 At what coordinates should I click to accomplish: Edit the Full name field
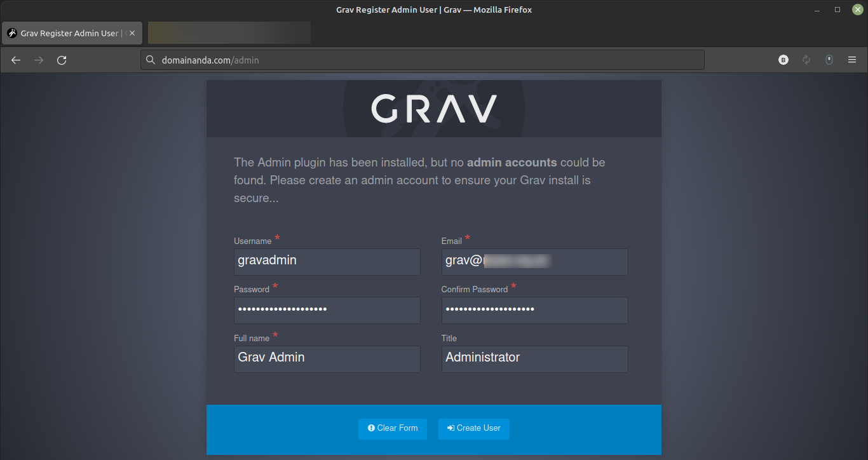point(327,358)
